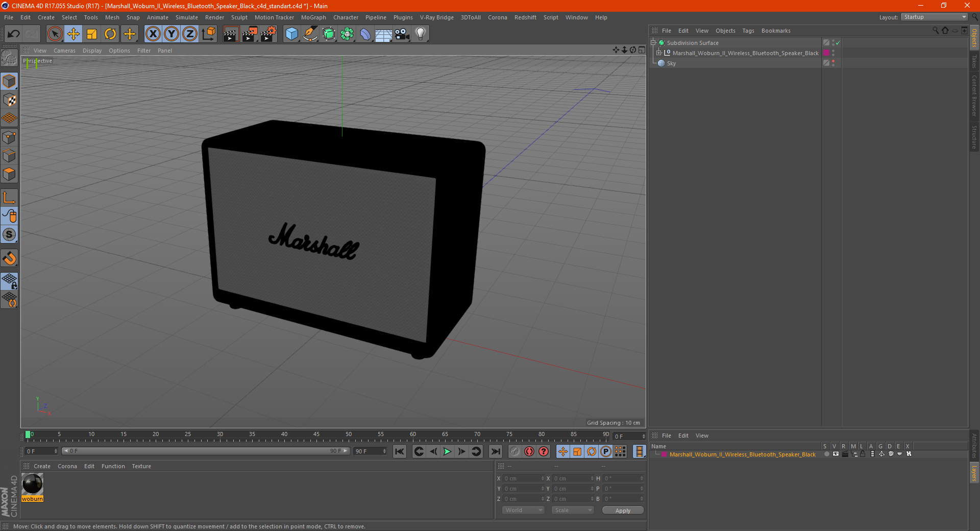The height and width of the screenshot is (531, 980).
Task: Toggle Z axis lock
Action: click(x=190, y=34)
